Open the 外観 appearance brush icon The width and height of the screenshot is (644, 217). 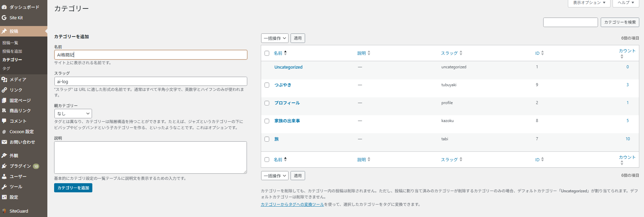pyautogui.click(x=4, y=155)
